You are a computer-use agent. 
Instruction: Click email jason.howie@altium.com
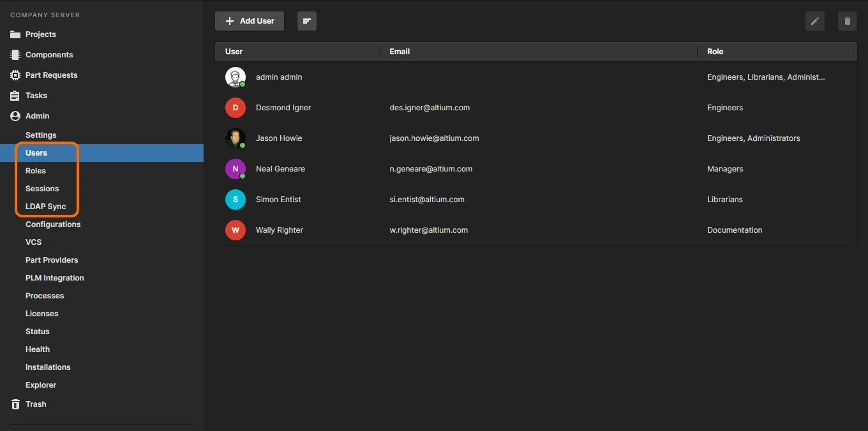pyautogui.click(x=434, y=138)
